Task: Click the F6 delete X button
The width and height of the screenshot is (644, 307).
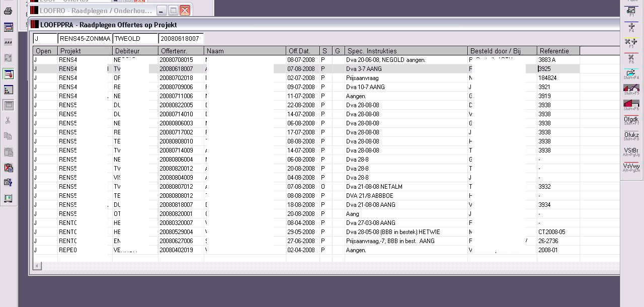Action: (x=631, y=58)
